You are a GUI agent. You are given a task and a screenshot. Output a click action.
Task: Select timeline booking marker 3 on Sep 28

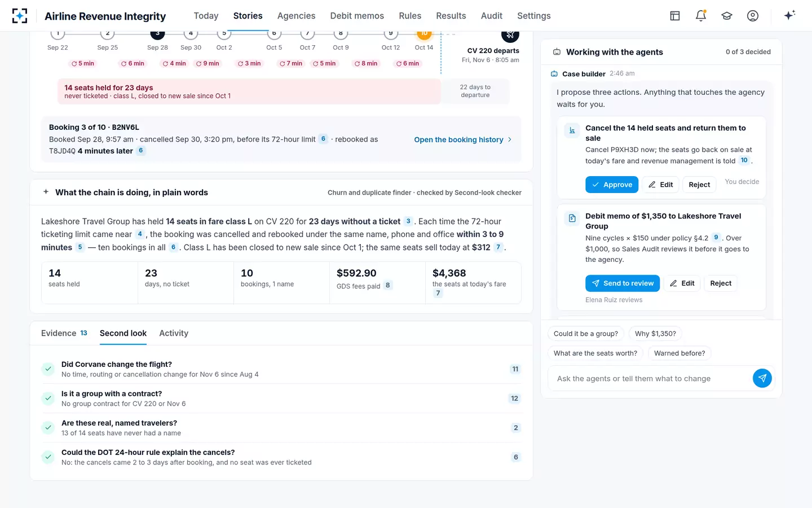pyautogui.click(x=157, y=34)
